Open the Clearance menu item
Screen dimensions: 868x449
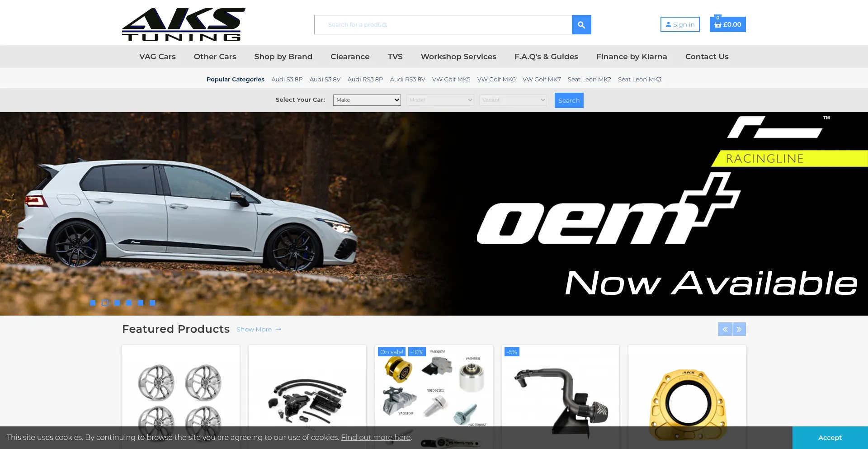(x=350, y=57)
